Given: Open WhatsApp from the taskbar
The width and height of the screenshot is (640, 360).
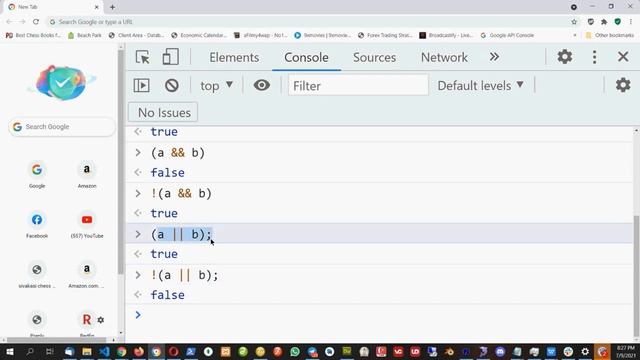Looking at the screenshot, I should 295,351.
